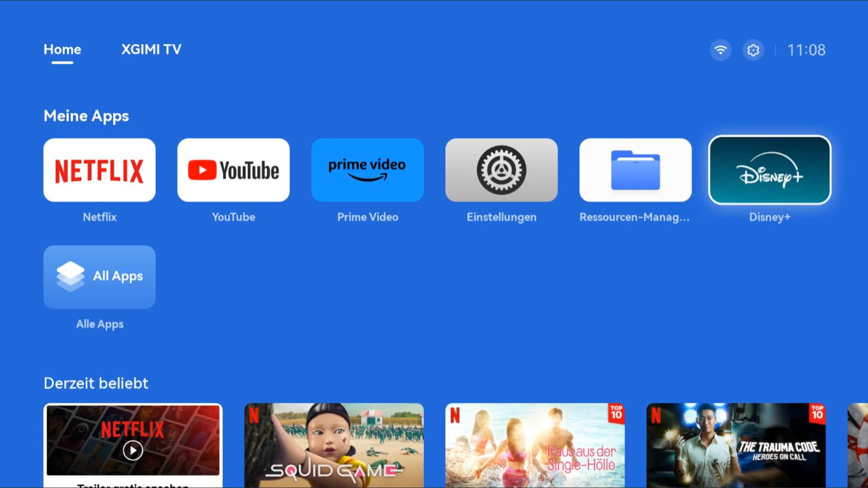The height and width of the screenshot is (488, 868).
Task: Click the Netflix label under tile
Action: [x=99, y=217]
